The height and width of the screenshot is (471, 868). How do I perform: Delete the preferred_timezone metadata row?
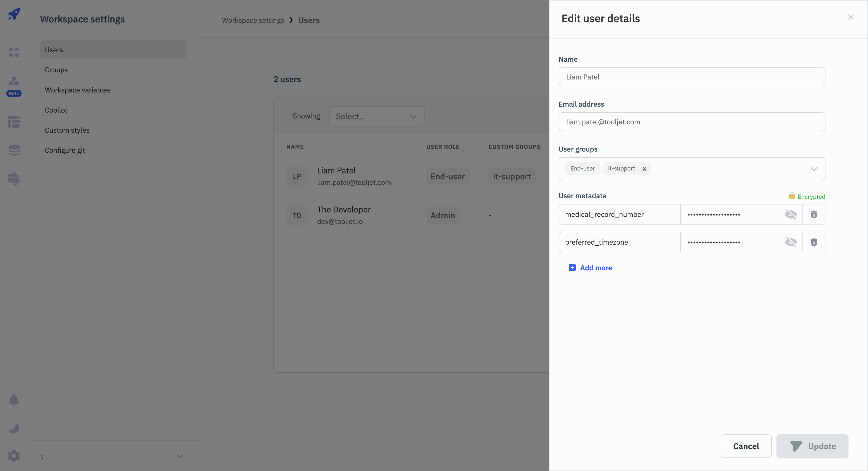pyautogui.click(x=814, y=242)
